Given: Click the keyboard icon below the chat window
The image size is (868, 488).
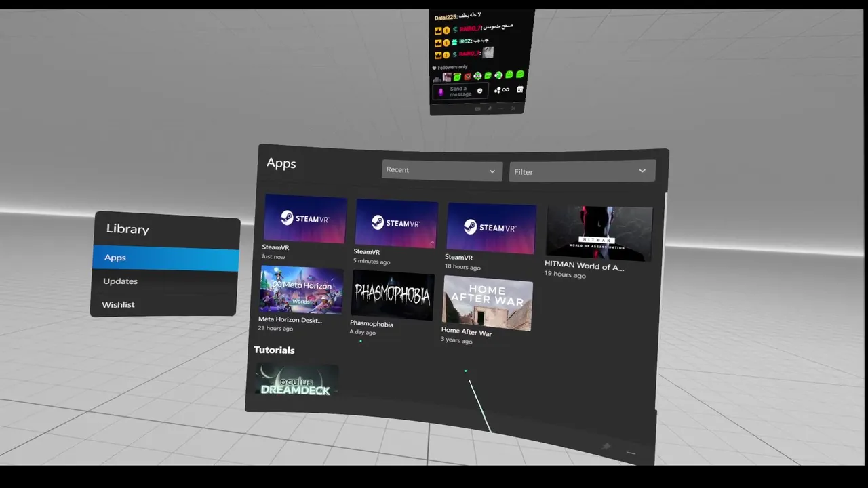Looking at the screenshot, I should [x=477, y=109].
